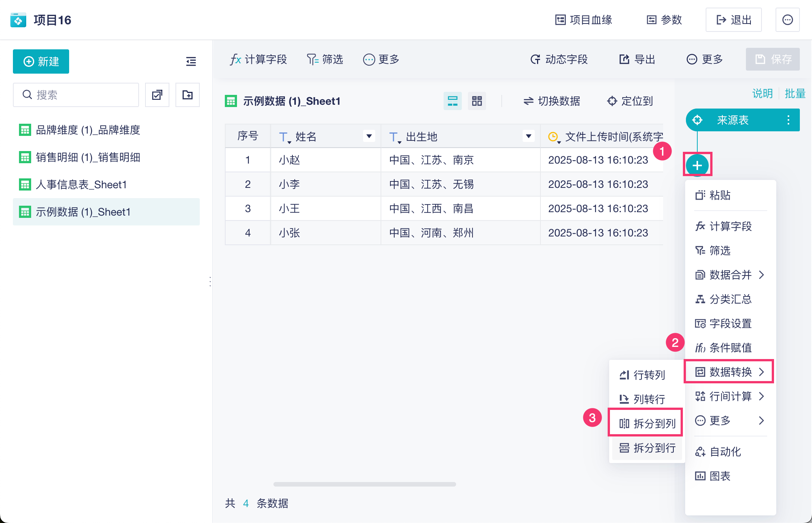The width and height of the screenshot is (812, 523).
Task: Click the horizontal scrollbar under the table
Action: tap(364, 484)
